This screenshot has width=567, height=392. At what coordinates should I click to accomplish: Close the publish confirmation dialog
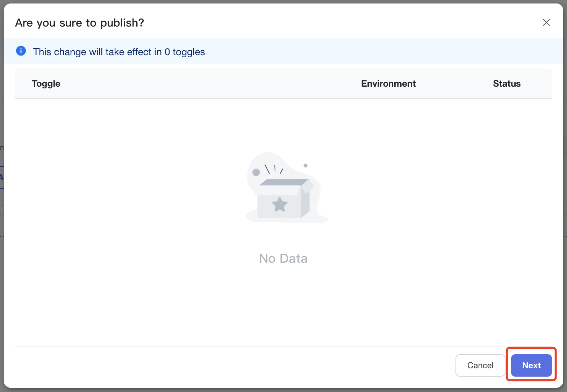click(546, 23)
